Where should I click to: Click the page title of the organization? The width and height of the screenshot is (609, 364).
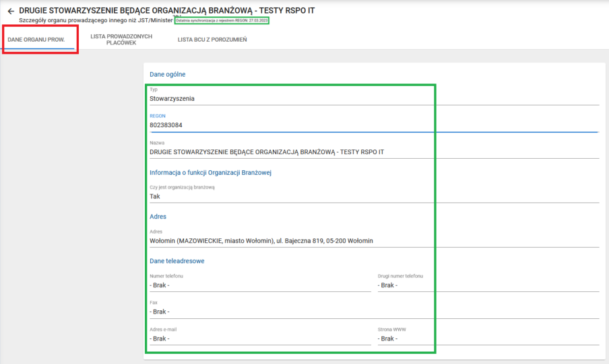point(166,11)
